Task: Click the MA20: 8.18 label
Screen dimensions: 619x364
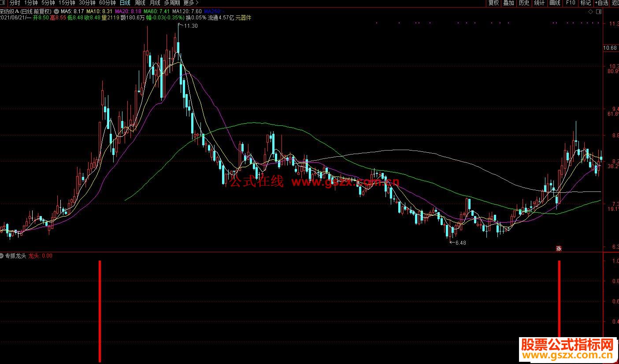Action: tap(128, 11)
